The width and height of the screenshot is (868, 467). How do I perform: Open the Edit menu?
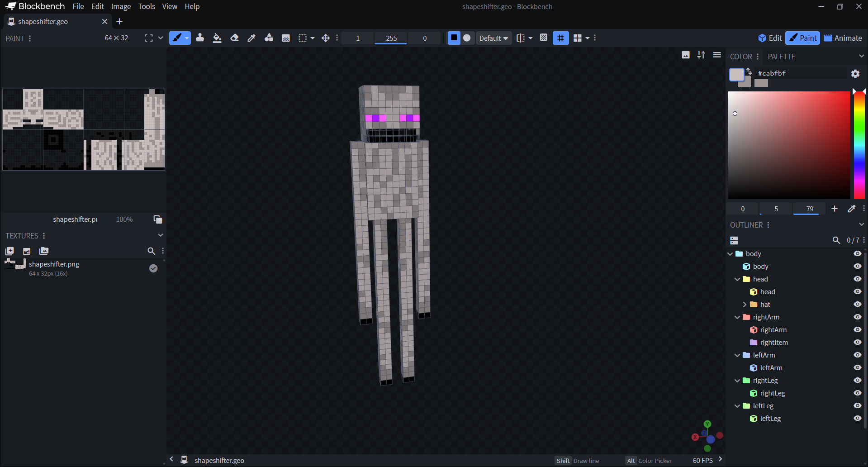(97, 6)
